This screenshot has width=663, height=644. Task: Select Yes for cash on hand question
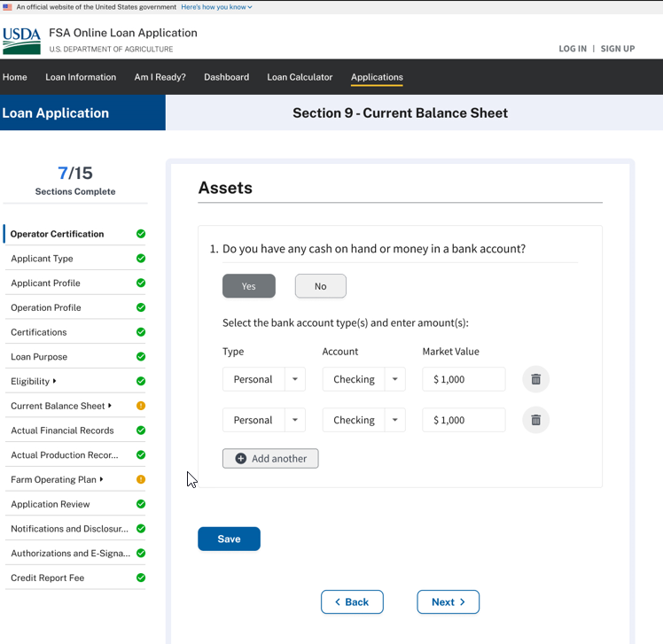pyautogui.click(x=248, y=286)
